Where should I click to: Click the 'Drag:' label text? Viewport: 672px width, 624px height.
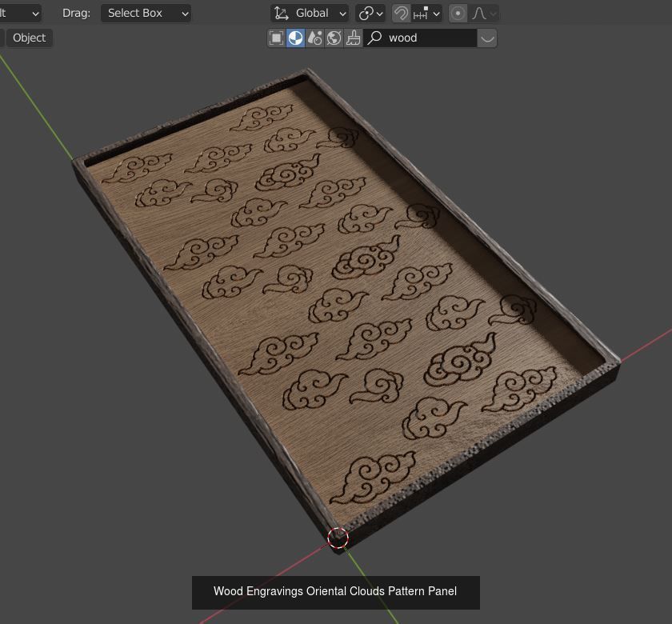pos(76,14)
